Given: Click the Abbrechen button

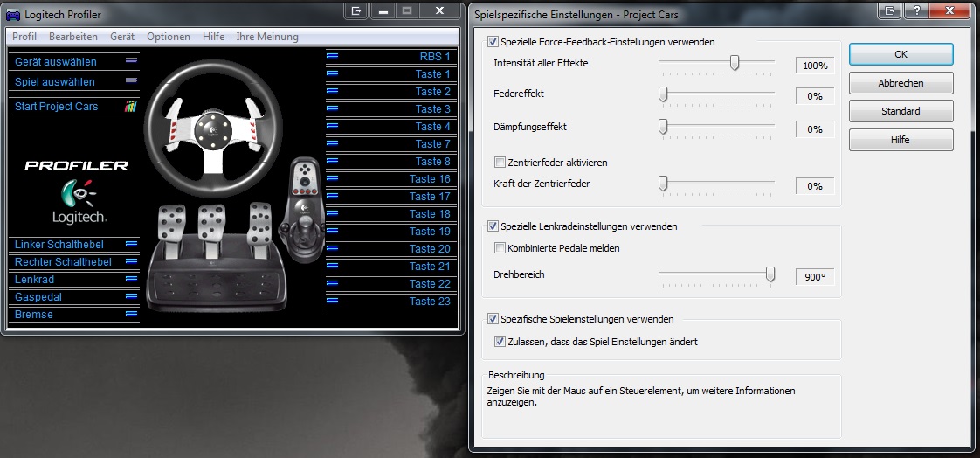Looking at the screenshot, I should pyautogui.click(x=901, y=82).
